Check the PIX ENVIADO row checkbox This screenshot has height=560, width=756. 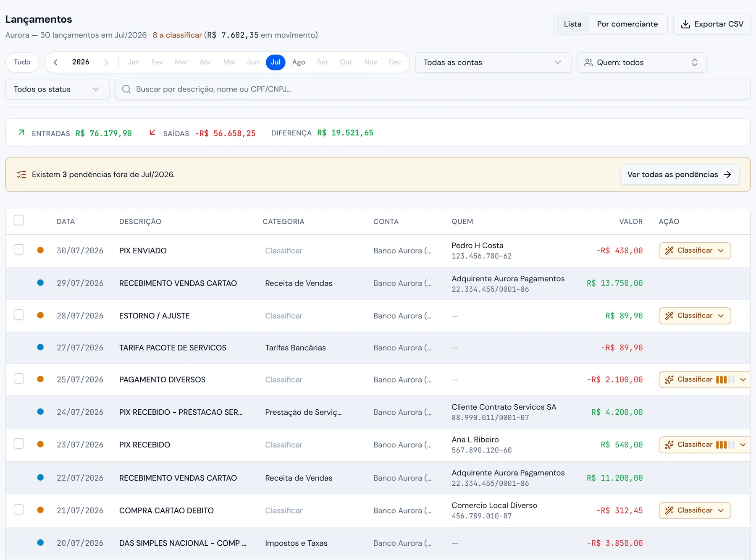click(19, 249)
